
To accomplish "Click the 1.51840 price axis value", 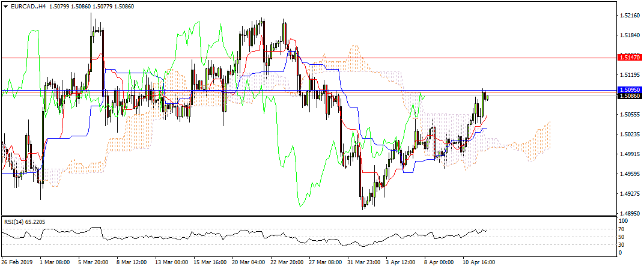I will tap(631, 35).
